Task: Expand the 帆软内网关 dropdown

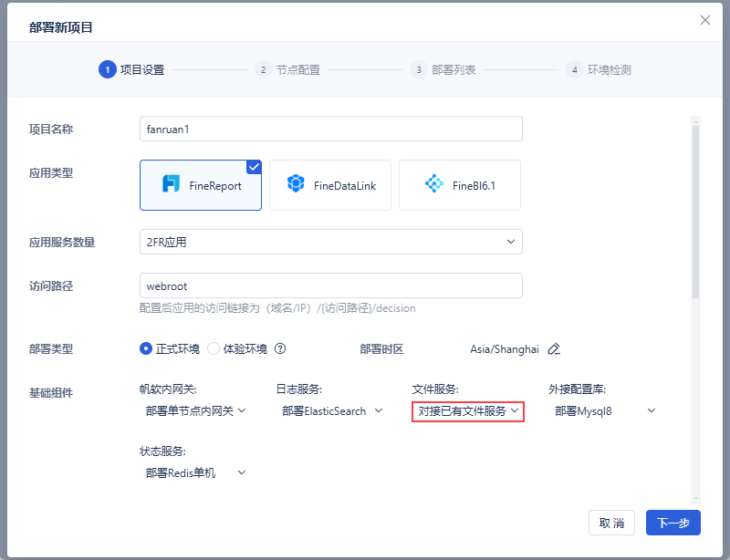Action: (195, 411)
